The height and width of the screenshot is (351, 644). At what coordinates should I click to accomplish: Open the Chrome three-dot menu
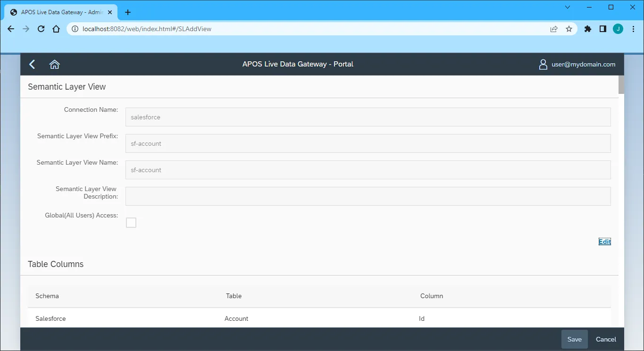coord(634,29)
